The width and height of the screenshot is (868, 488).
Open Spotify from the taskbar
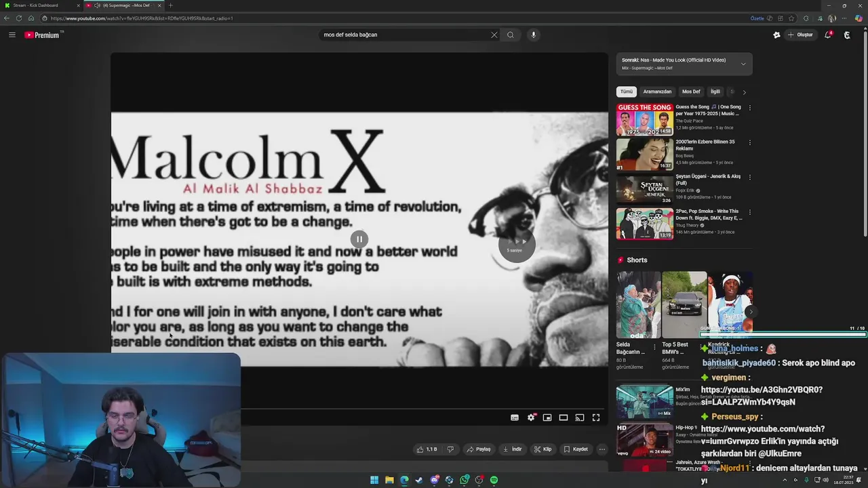[494, 480]
